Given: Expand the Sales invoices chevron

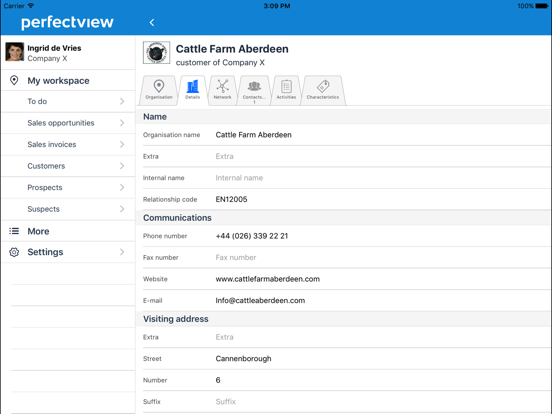Looking at the screenshot, I should [x=122, y=144].
